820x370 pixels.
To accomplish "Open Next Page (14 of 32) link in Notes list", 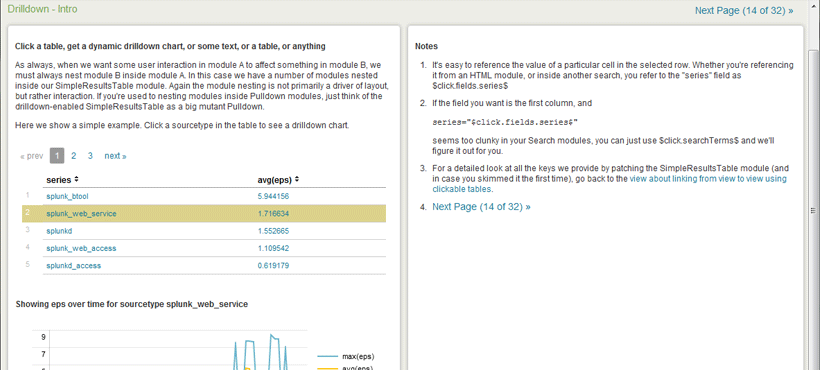I will 481,207.
